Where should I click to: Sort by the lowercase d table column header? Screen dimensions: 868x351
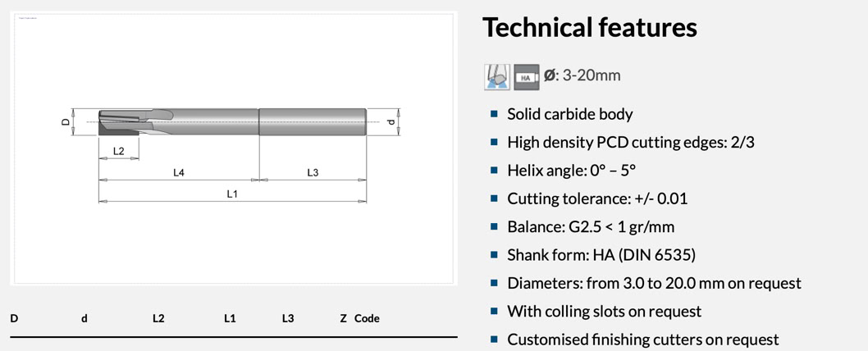(85, 318)
